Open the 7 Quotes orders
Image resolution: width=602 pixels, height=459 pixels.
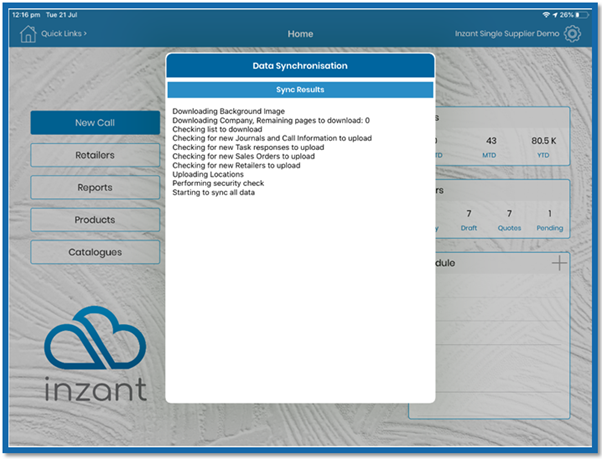[x=509, y=220]
